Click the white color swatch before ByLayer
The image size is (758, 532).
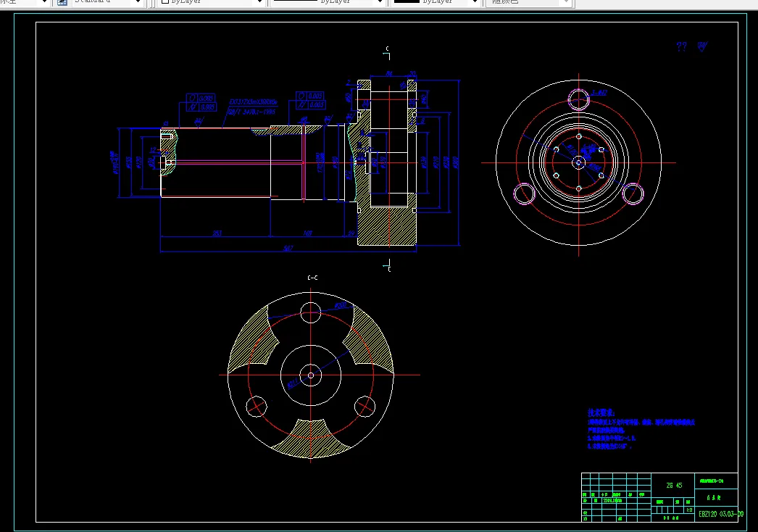[165, 2]
